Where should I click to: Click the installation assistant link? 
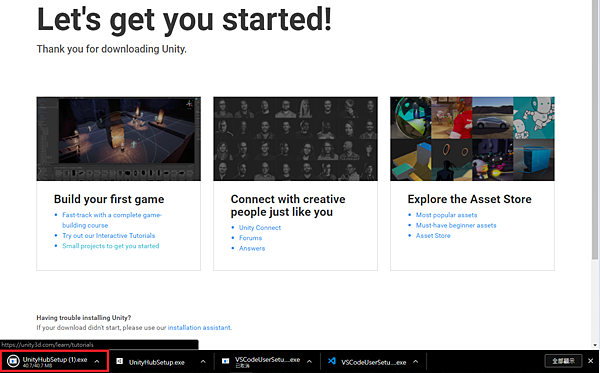(199, 327)
